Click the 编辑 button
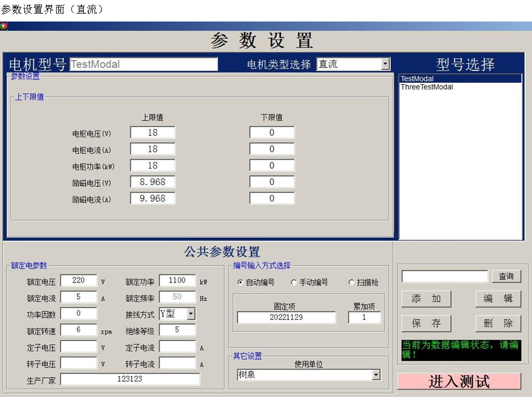532x397 pixels. tap(497, 298)
